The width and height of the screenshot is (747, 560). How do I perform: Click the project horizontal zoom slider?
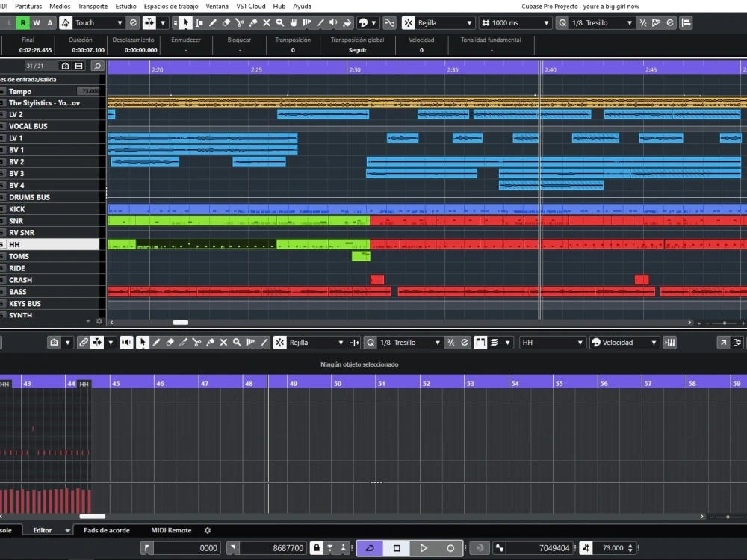pyautogui.click(x=724, y=323)
